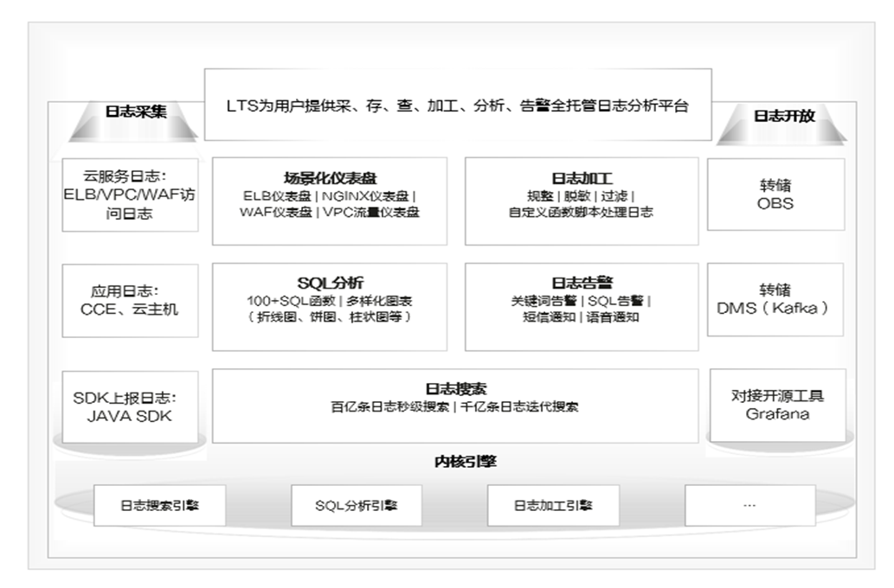The width and height of the screenshot is (894, 588).
Task: Select the 日志开放 heading
Action: point(784,116)
